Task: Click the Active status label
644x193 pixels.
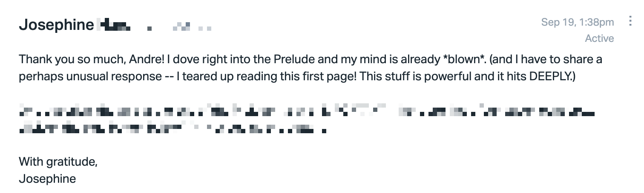Action: click(599, 38)
